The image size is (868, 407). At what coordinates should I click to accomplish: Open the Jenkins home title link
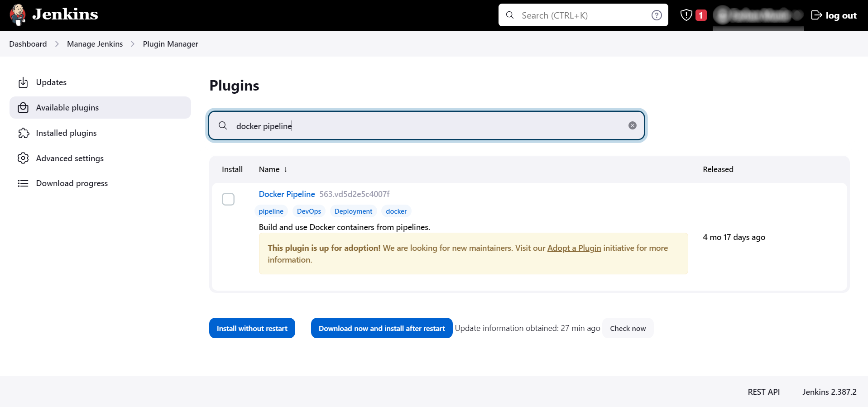click(65, 14)
